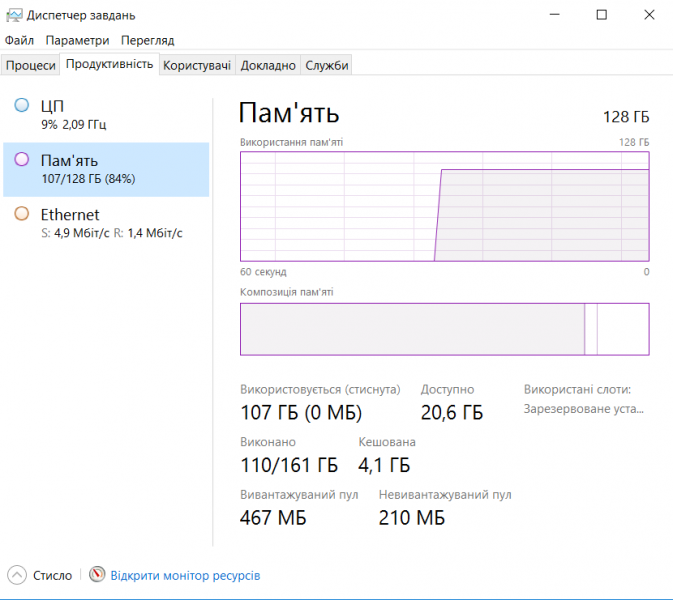Click the orange Ethernet circle icon
Viewport: 673px width, 600px height.
21,214
